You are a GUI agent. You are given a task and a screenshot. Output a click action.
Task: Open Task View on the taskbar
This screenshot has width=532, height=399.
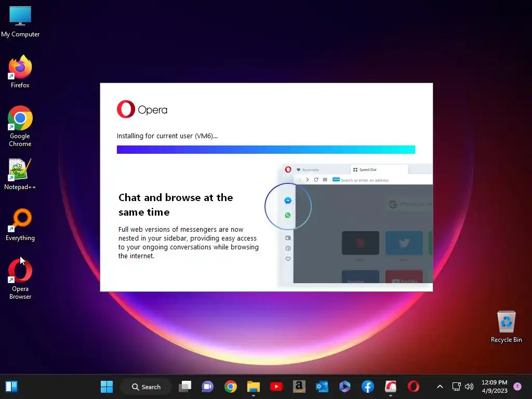point(185,387)
